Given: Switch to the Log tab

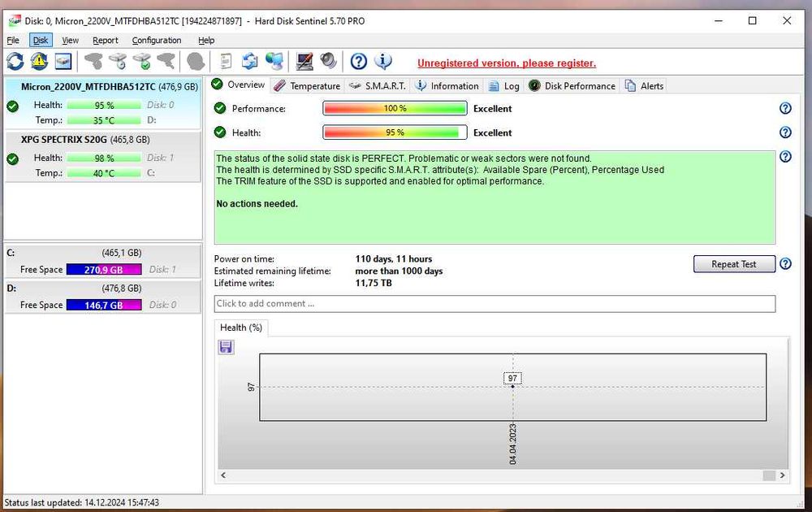Looking at the screenshot, I should tap(504, 86).
